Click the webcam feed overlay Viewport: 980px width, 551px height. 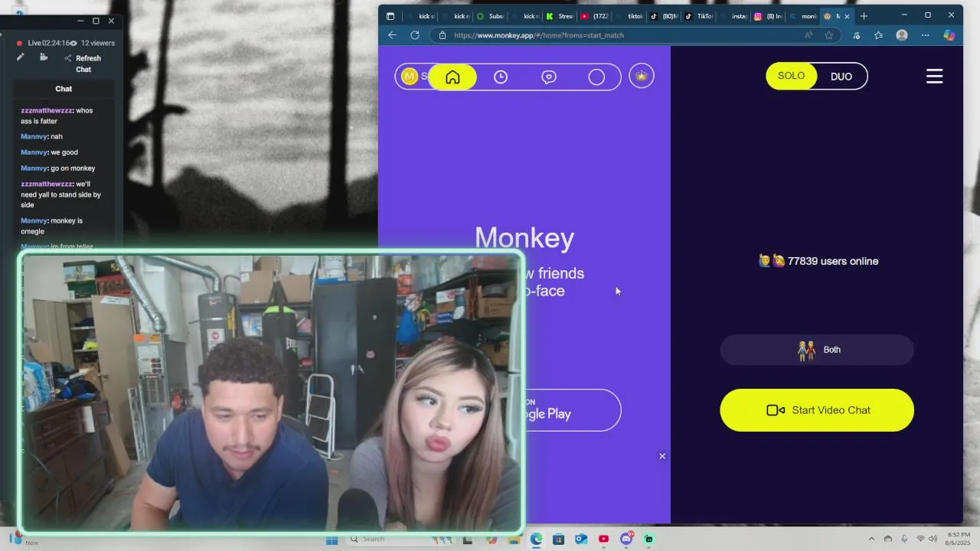272,393
